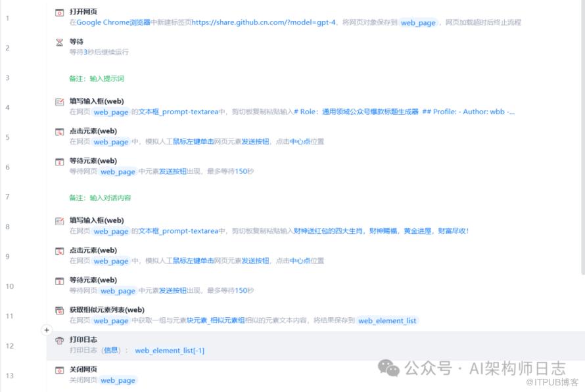
Task: Click the Open Webpage icon in step 1
Action: (59, 12)
